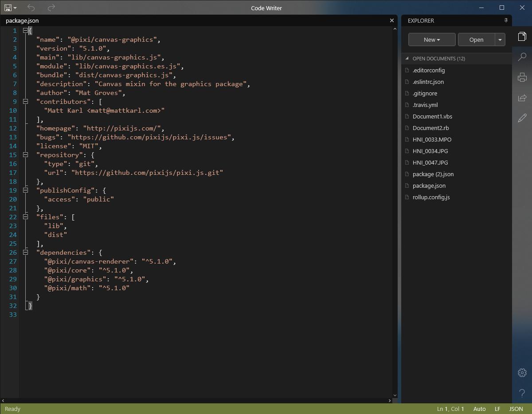The height and width of the screenshot is (414, 532).
Task: Click the Open button
Action: (x=476, y=39)
